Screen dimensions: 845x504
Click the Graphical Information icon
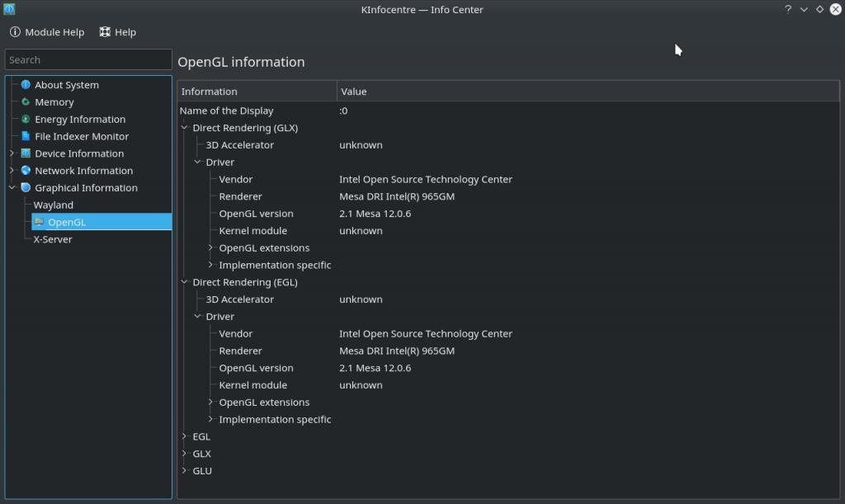pos(26,188)
